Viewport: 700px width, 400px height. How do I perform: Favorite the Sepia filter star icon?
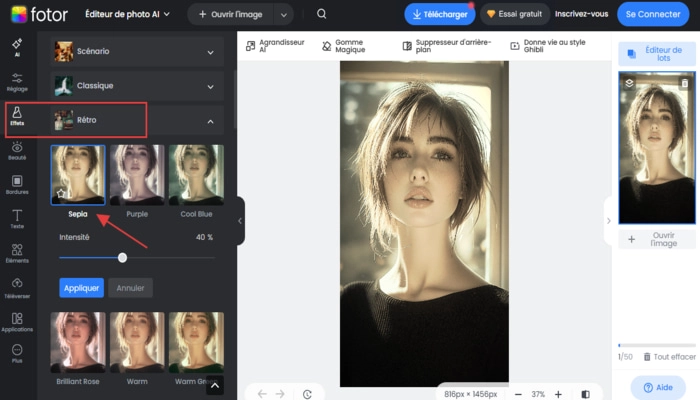coord(61,193)
